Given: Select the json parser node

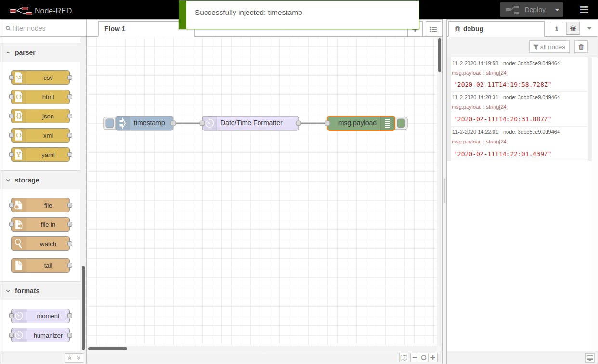Looking at the screenshot, I should [x=40, y=116].
